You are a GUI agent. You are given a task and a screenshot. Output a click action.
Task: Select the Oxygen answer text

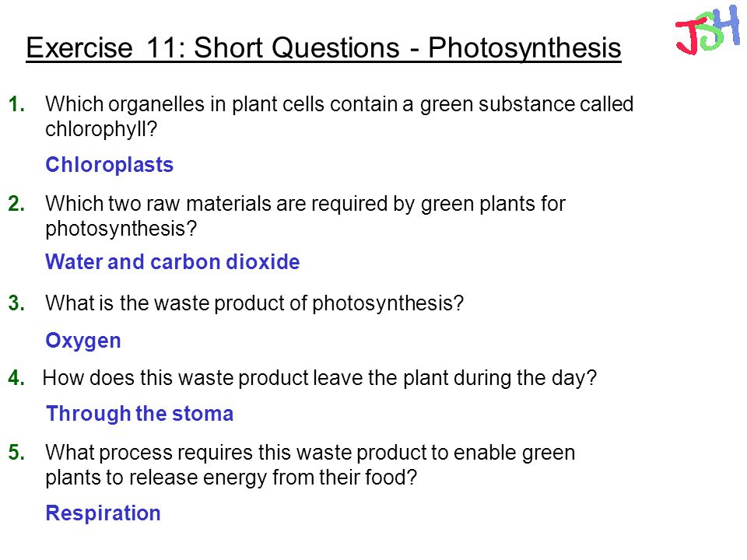83,341
